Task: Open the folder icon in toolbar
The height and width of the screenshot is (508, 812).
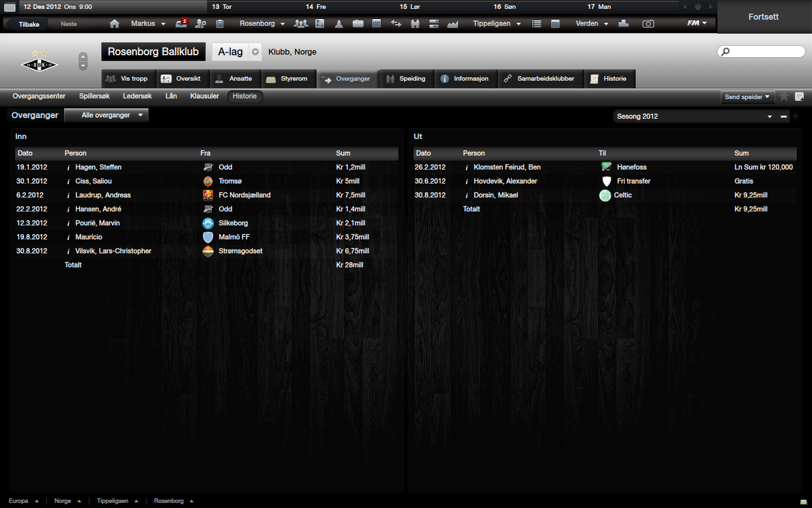Action: (x=358, y=23)
